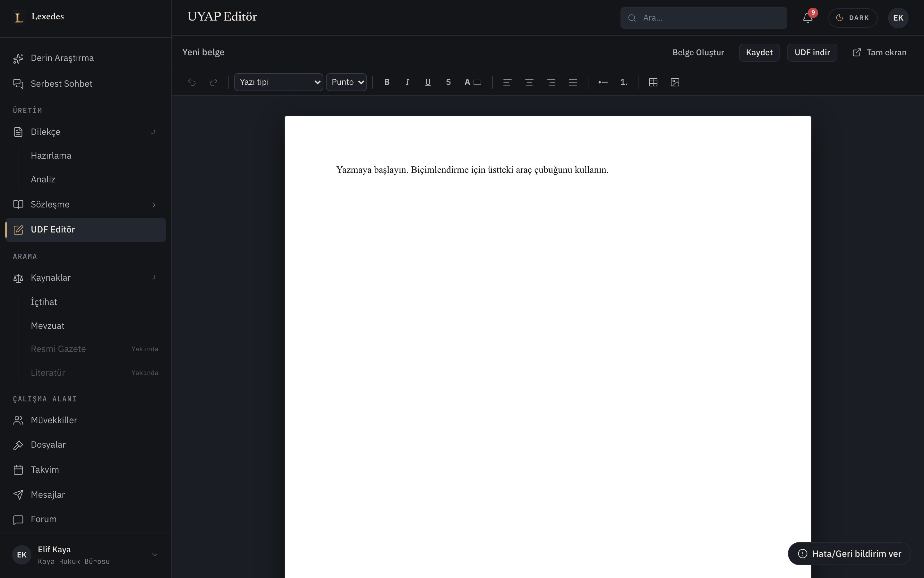This screenshot has width=924, height=578.
Task: Open Dosyalar page
Action: (86, 445)
